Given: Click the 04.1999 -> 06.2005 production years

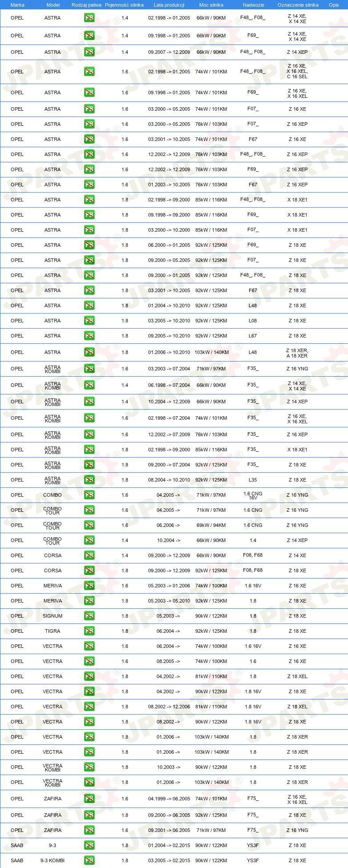Looking at the screenshot, I should pyautogui.click(x=169, y=799).
